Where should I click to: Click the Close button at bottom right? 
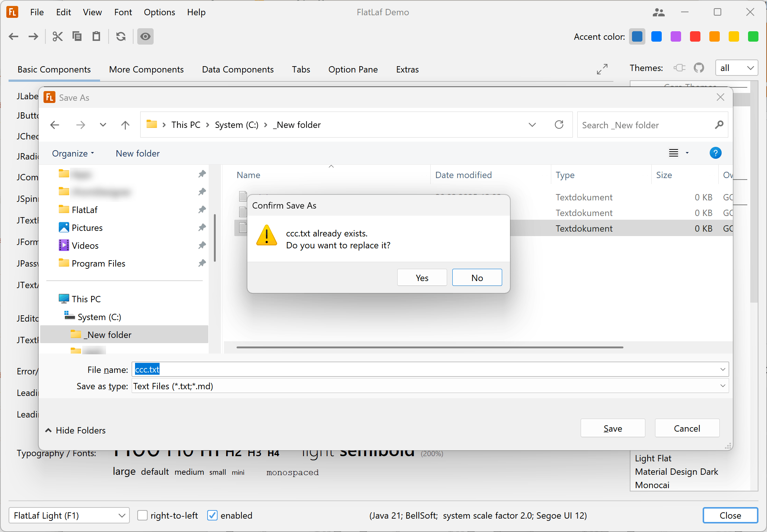click(730, 515)
